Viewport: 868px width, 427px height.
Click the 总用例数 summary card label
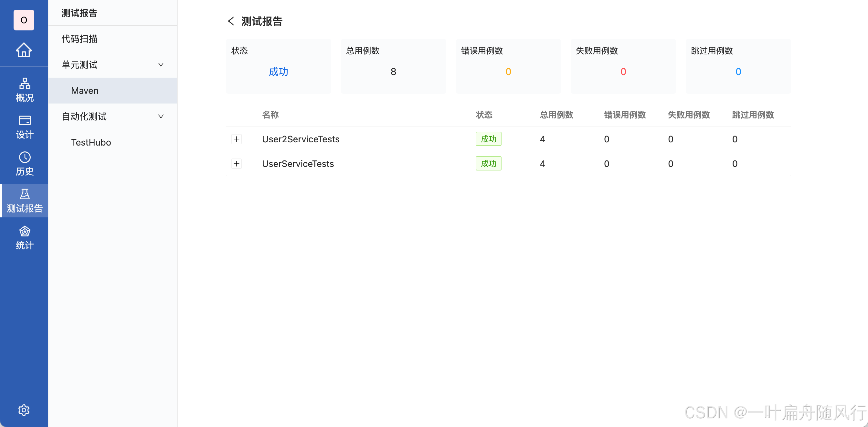point(363,50)
